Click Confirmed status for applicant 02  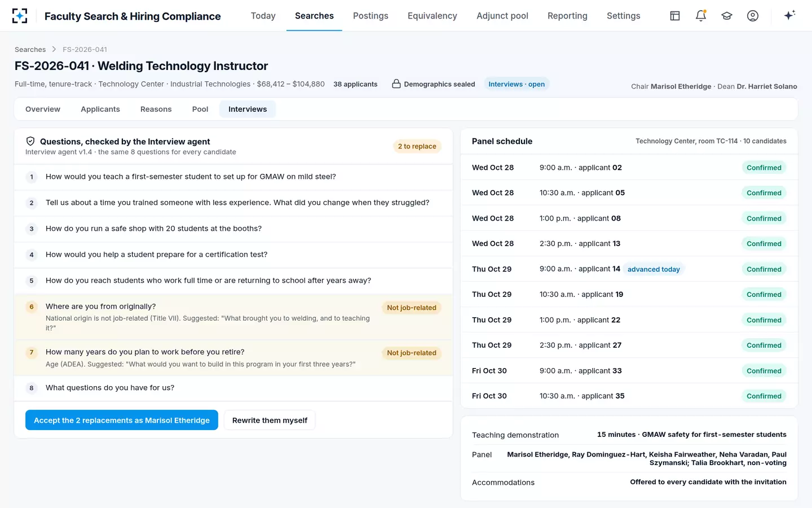coord(764,168)
